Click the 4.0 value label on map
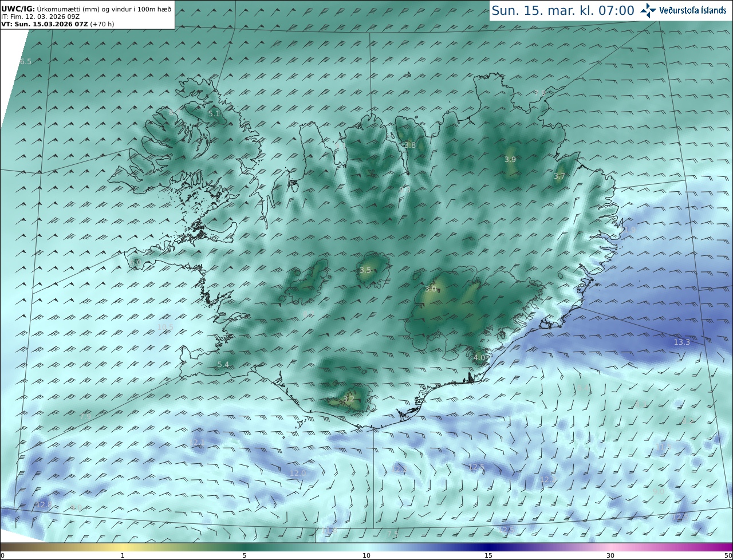This screenshot has height=560, width=733. click(479, 357)
